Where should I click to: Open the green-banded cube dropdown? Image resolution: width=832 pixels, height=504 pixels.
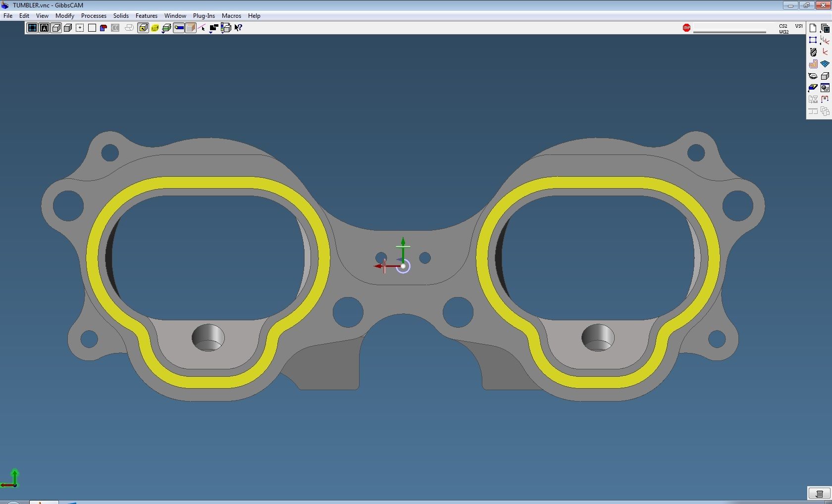167,28
